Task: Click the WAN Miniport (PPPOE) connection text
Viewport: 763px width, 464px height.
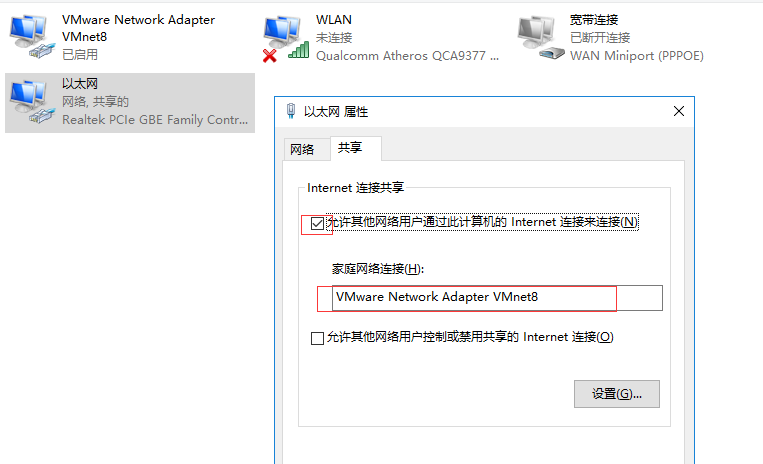Action: coord(636,56)
